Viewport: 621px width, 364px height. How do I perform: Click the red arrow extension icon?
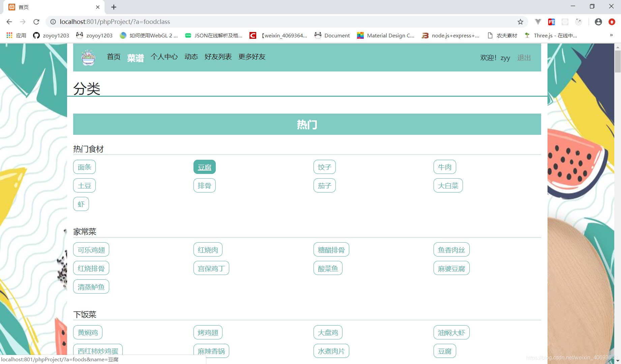612,22
